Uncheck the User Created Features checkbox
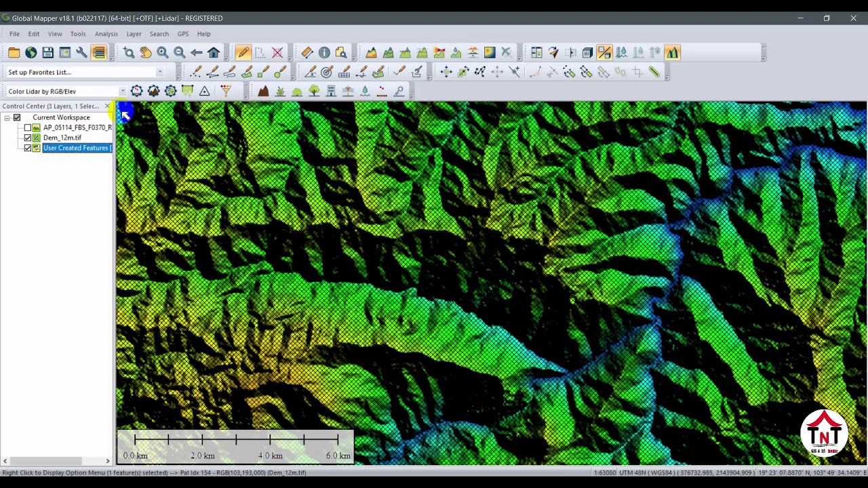868x488 pixels. pyautogui.click(x=28, y=148)
